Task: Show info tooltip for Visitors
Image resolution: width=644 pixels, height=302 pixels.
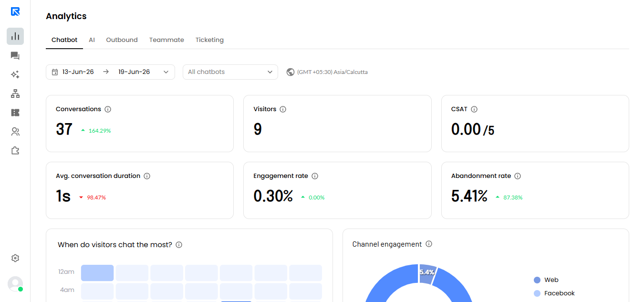Action: point(283,109)
